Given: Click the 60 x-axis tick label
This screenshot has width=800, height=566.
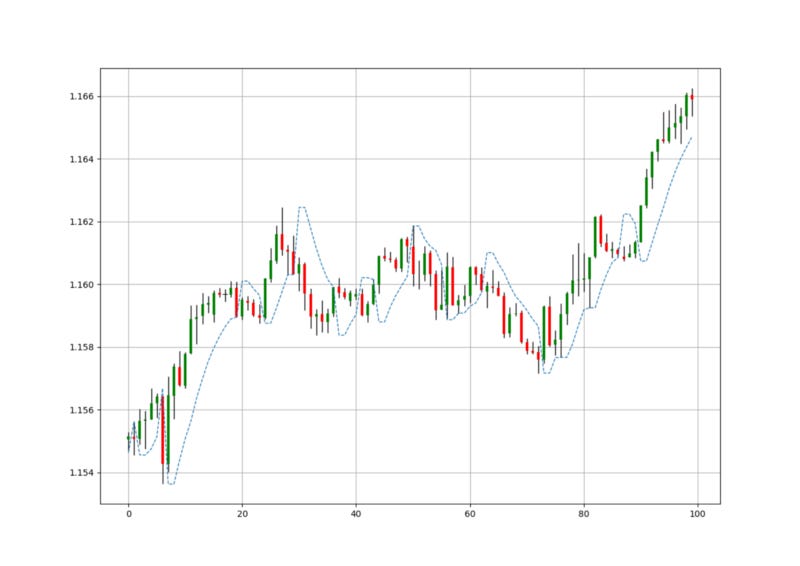Looking at the screenshot, I should tap(470, 514).
